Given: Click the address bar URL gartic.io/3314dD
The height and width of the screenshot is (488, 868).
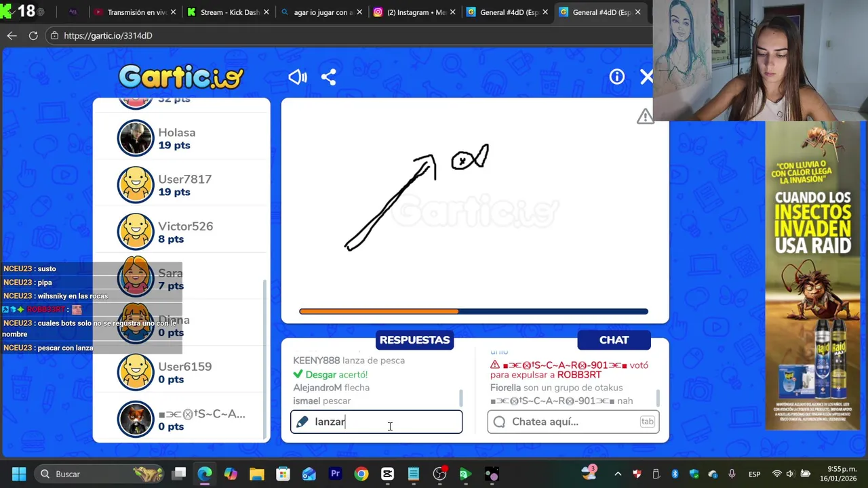Looking at the screenshot, I should coord(108,35).
